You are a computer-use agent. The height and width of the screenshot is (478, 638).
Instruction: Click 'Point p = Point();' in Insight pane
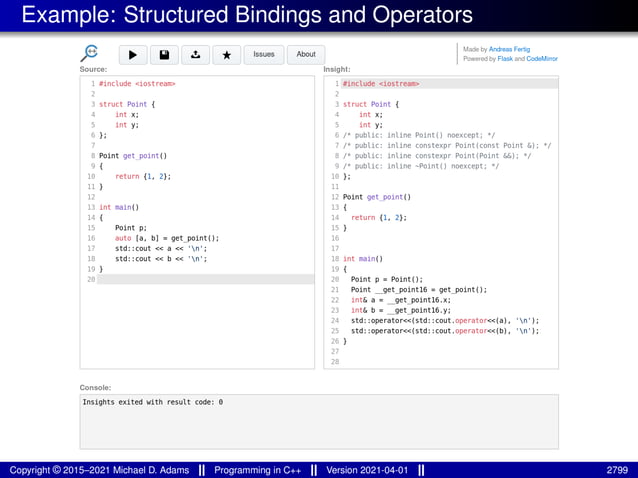pos(387,279)
